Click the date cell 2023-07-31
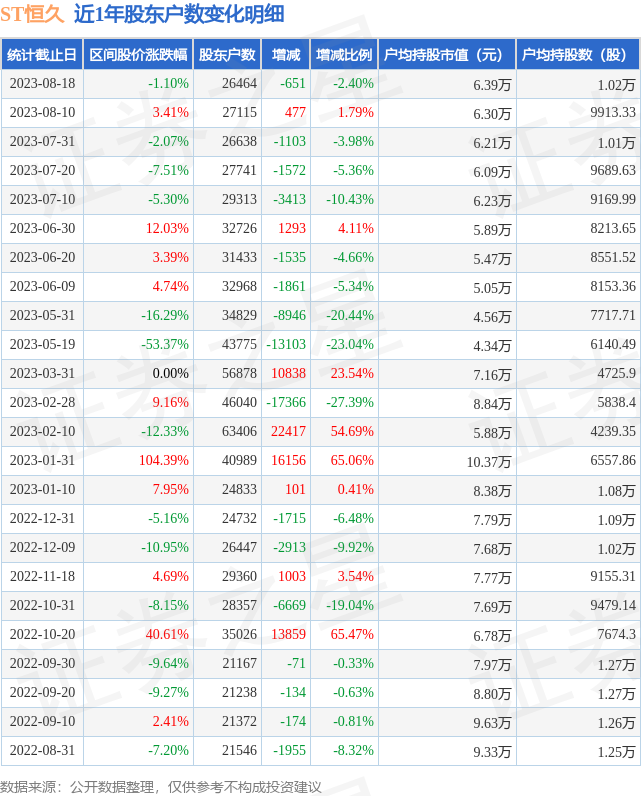This screenshot has height=796, width=641. [42, 141]
